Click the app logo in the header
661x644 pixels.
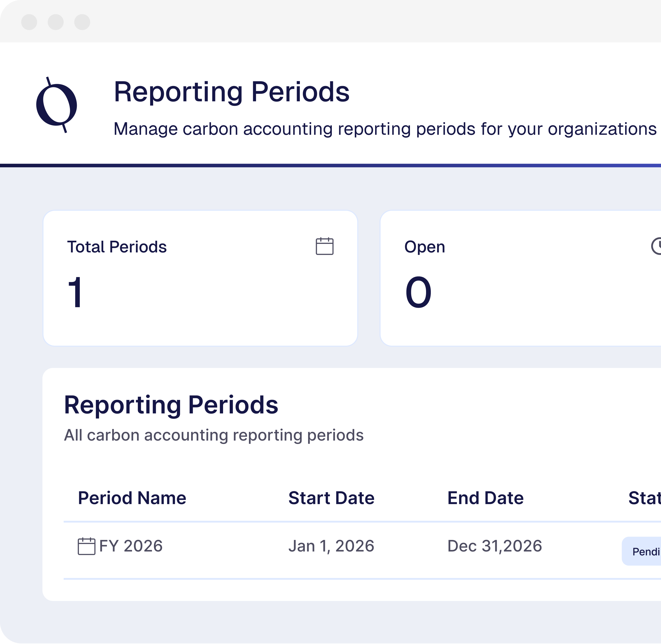coord(56,105)
